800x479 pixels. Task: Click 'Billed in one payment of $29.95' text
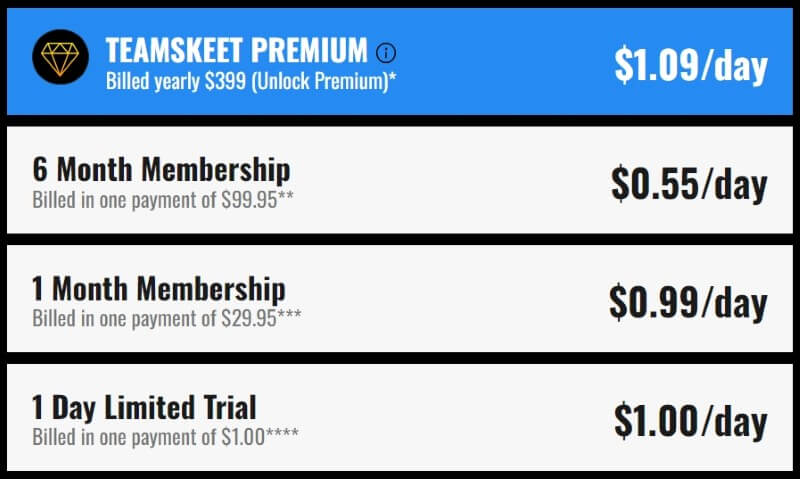click(155, 318)
